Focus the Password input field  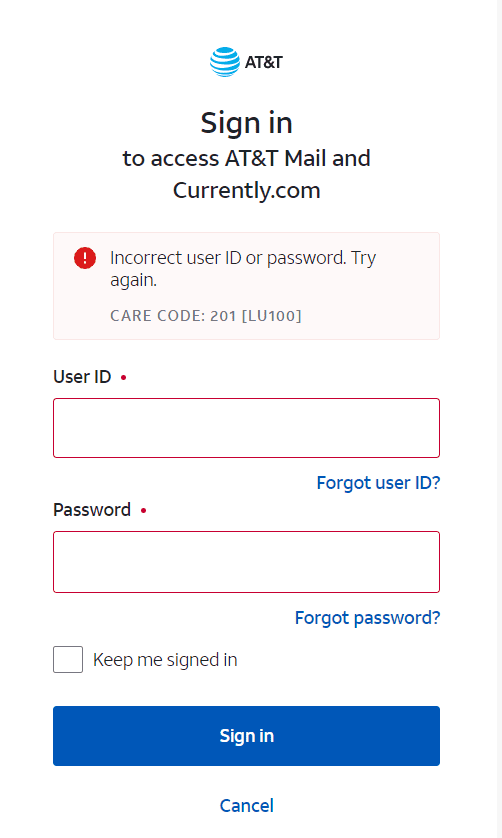click(x=246, y=562)
